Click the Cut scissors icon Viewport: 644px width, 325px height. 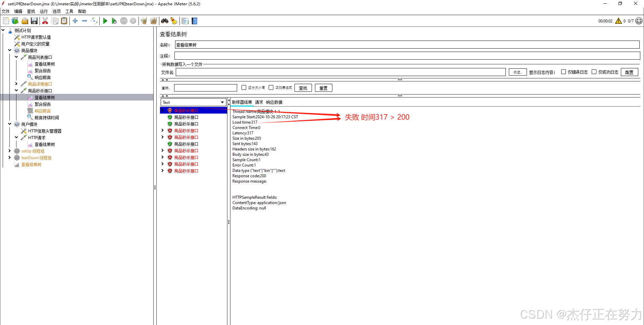45,21
